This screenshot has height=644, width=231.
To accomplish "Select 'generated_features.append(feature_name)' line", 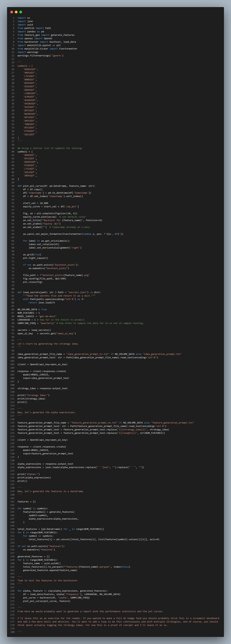I will [50, 570].
